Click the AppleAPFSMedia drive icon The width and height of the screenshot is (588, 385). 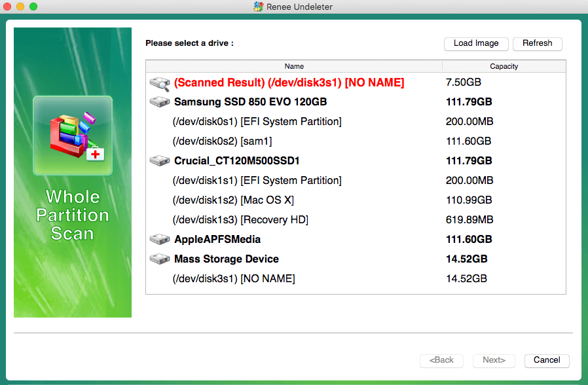pos(160,239)
